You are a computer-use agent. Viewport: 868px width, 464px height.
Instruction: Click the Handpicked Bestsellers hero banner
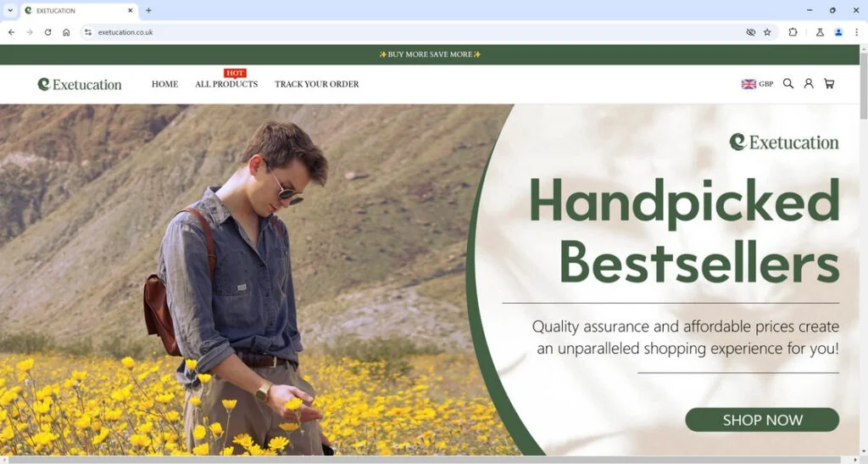point(430,280)
